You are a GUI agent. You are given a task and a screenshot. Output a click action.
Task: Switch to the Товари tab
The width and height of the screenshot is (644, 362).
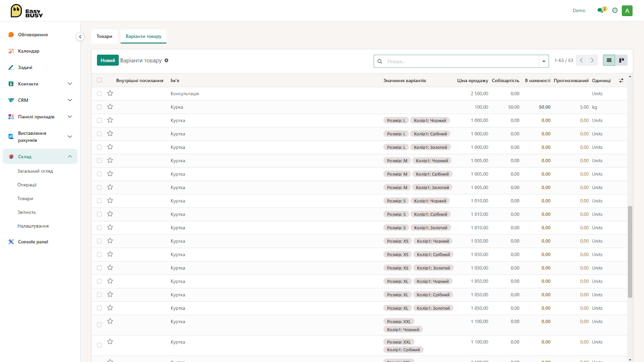point(104,36)
